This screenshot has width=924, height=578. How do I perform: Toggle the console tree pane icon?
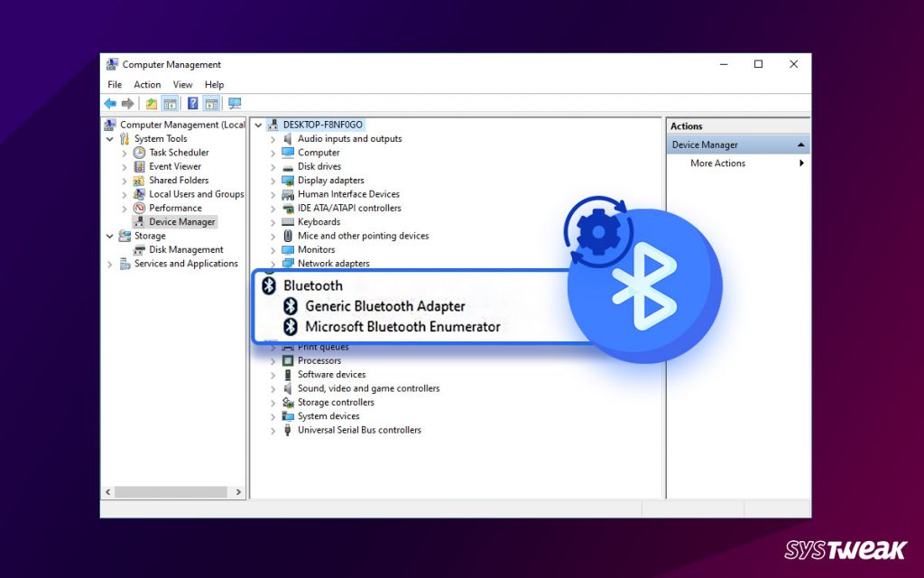click(x=170, y=103)
